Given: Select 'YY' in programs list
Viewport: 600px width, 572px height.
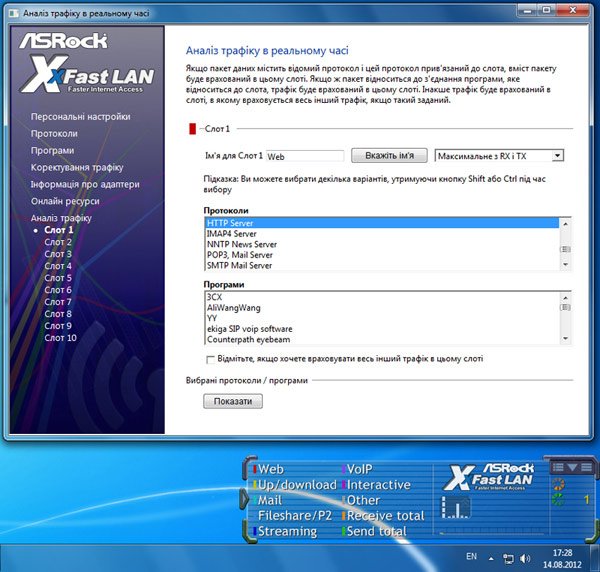Looking at the screenshot, I should click(382, 318).
